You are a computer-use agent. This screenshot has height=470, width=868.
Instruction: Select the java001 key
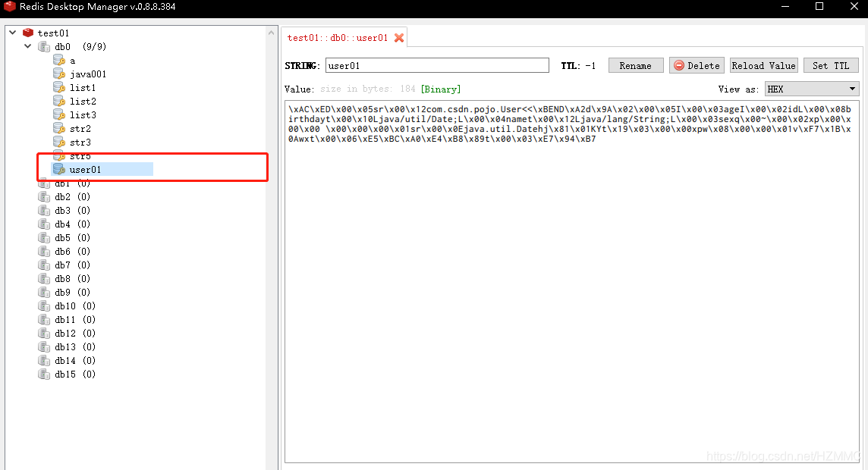[88, 74]
